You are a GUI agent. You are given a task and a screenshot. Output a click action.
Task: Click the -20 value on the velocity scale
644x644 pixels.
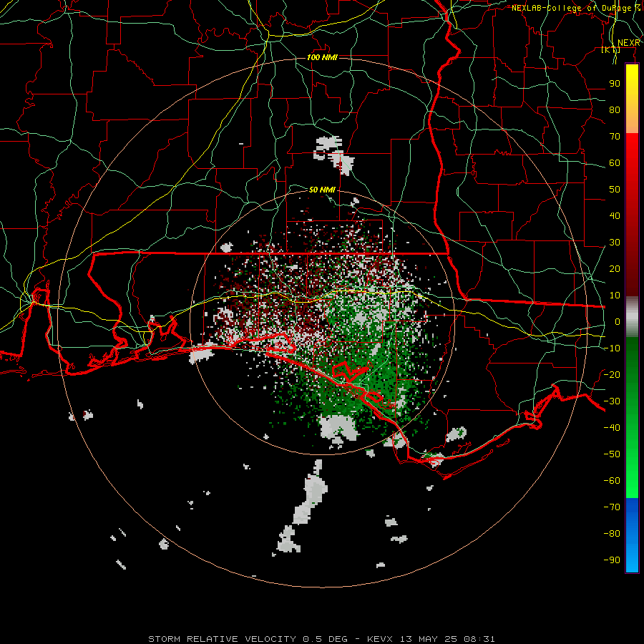coord(612,374)
